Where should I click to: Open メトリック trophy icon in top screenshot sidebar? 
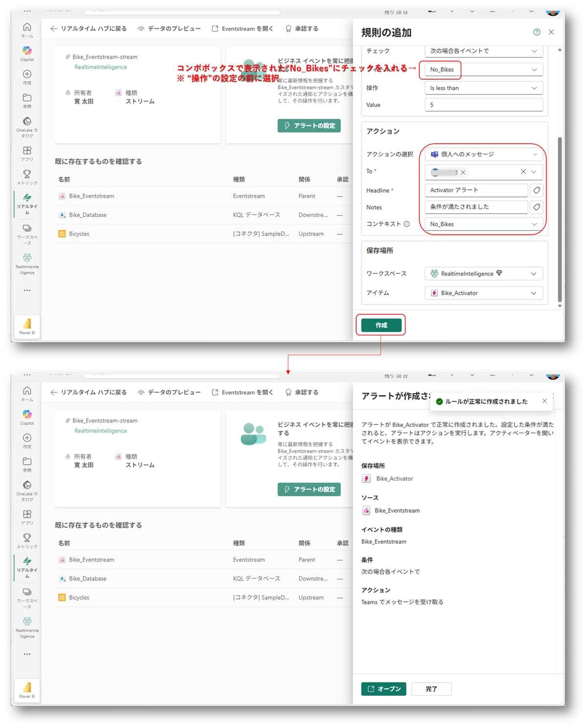[27, 176]
